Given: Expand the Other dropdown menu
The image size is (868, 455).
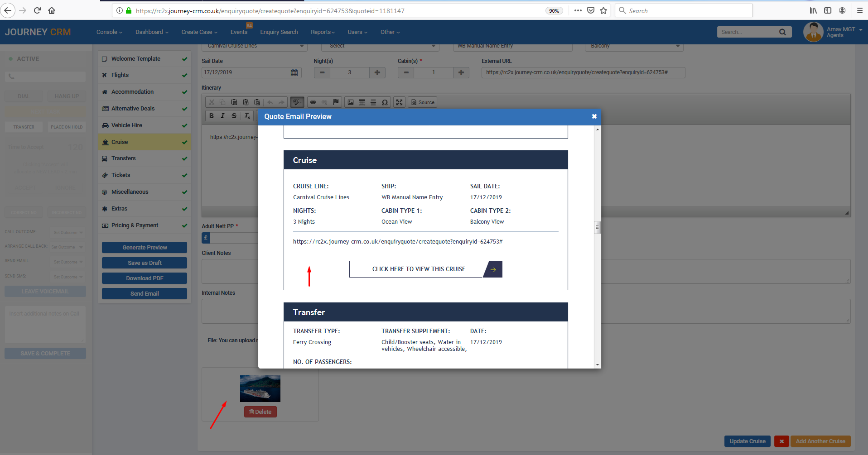Looking at the screenshot, I should [390, 32].
